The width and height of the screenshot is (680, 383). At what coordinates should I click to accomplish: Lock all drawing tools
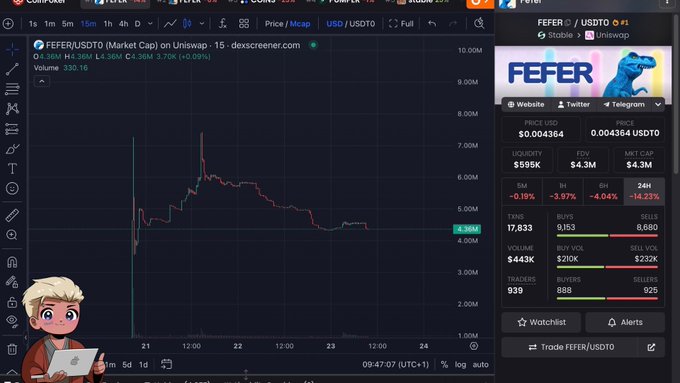pos(12,302)
